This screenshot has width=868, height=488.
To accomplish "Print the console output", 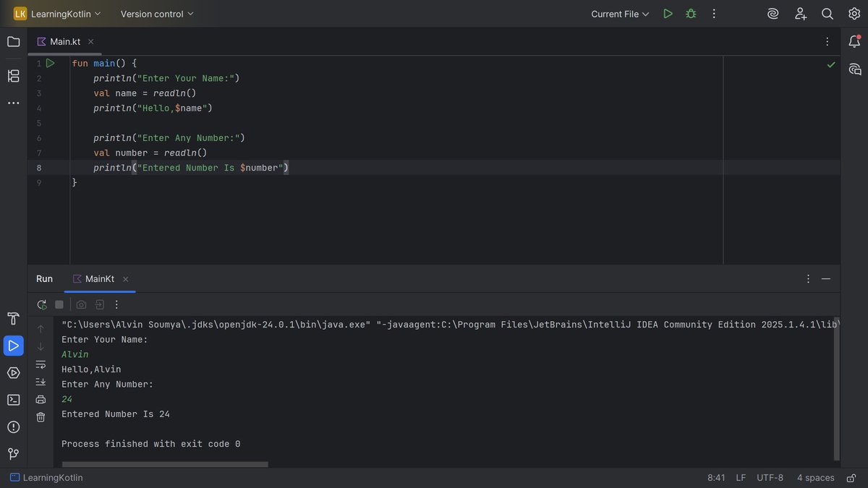I will (41, 399).
